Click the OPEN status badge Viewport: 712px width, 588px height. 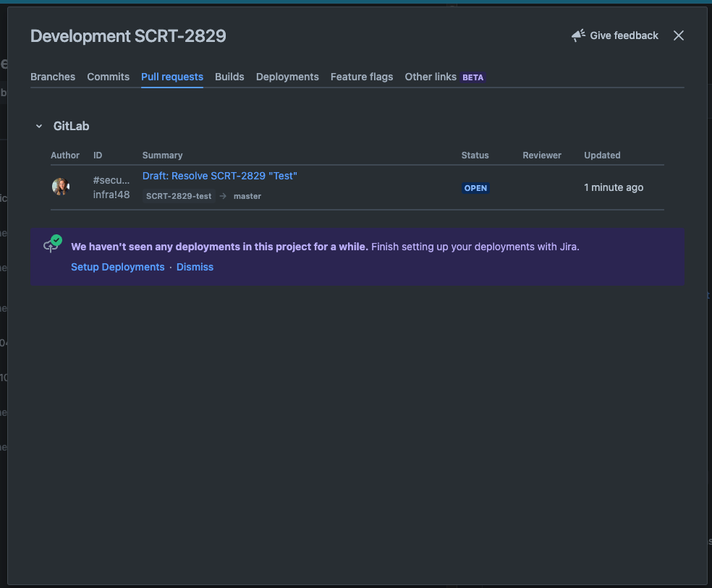pyautogui.click(x=475, y=188)
